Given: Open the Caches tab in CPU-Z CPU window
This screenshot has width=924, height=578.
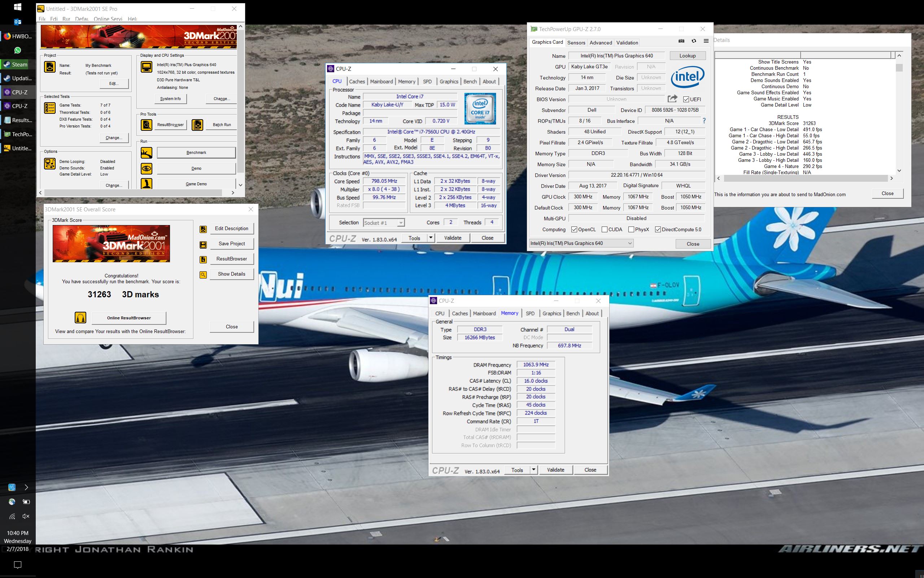Looking at the screenshot, I should (357, 81).
